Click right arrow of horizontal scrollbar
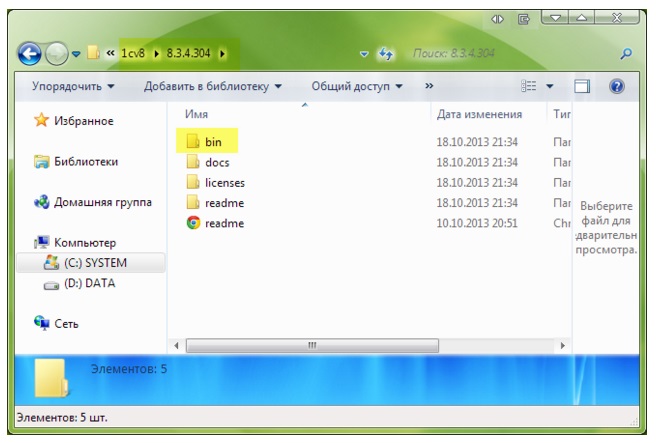This screenshot has height=443, width=656. 563,346
